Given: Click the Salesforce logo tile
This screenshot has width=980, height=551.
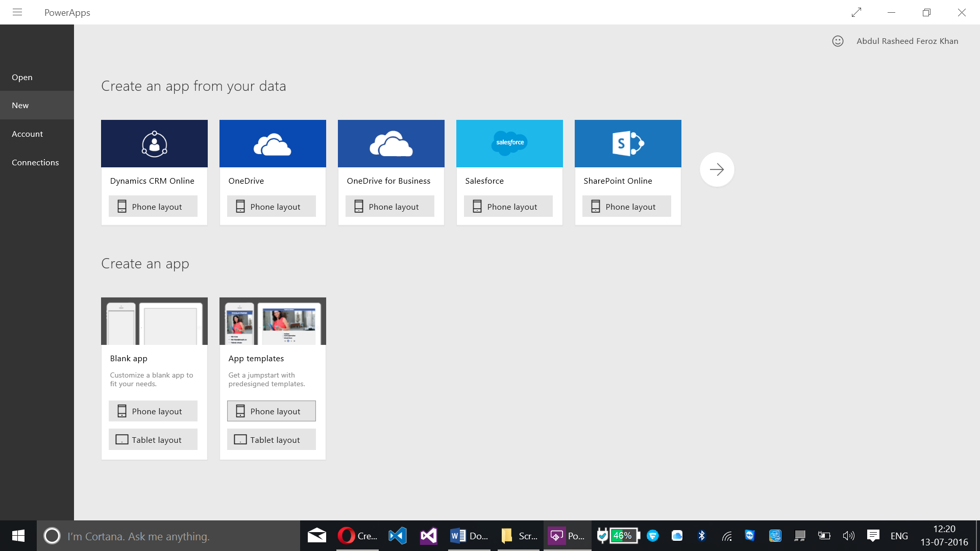Looking at the screenshot, I should 509,144.
